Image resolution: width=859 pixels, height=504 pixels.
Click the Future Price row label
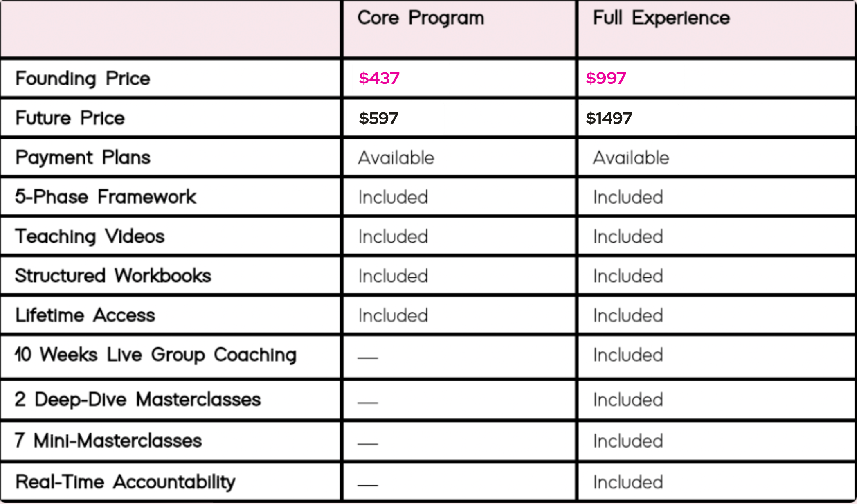[x=70, y=118]
